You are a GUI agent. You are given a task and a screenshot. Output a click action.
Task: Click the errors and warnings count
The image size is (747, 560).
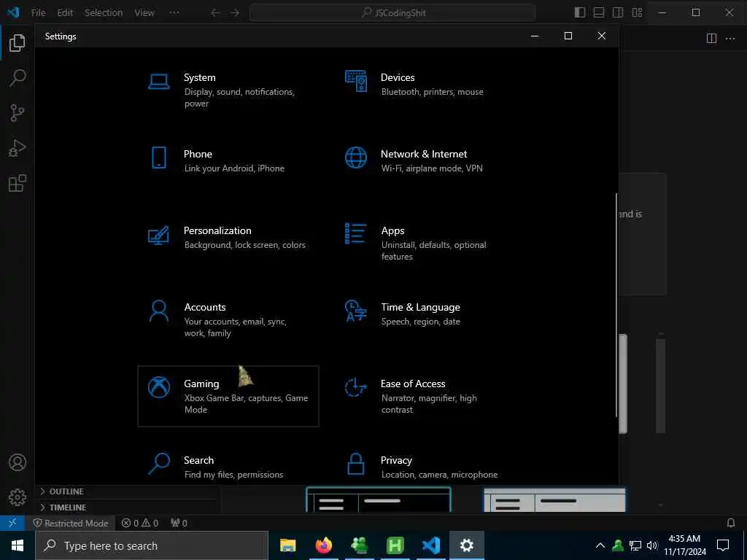tap(139, 523)
